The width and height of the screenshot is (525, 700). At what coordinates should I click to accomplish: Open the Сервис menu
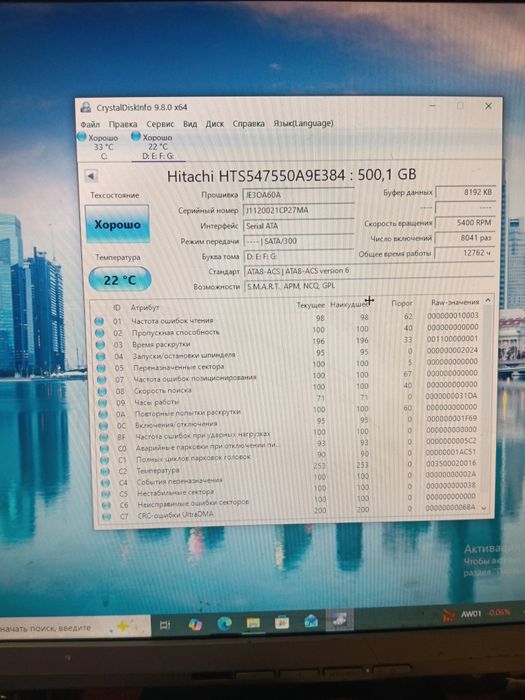160,124
